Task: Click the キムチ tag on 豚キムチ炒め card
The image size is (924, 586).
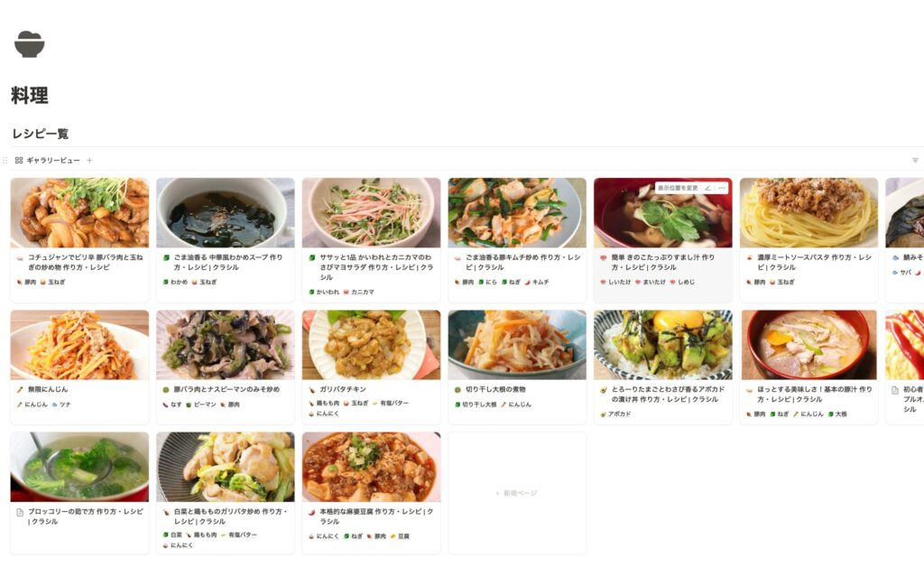Action: point(536,283)
